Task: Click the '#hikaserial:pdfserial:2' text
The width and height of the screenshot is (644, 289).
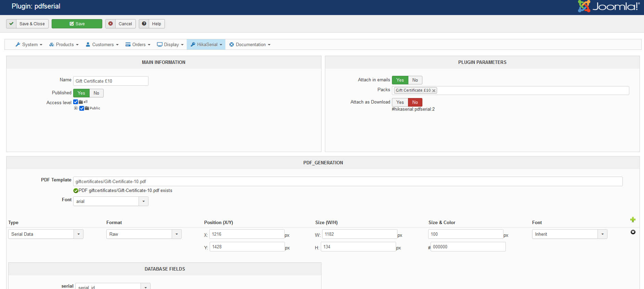Action: tap(413, 109)
